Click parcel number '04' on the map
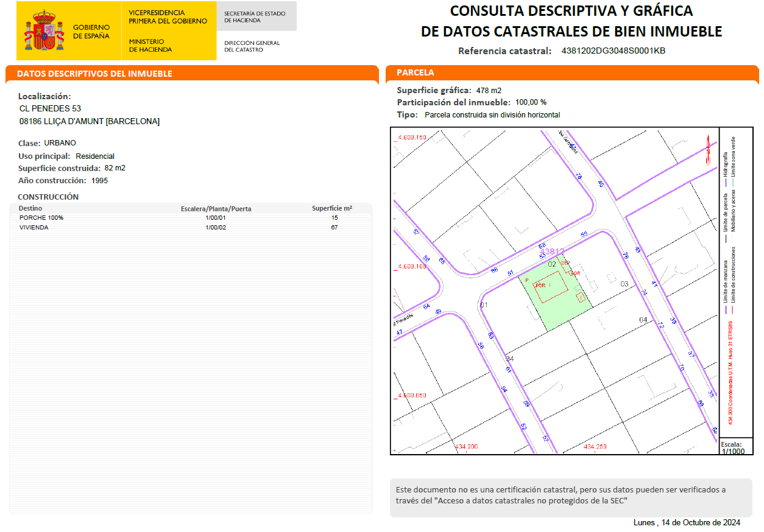 643,320
